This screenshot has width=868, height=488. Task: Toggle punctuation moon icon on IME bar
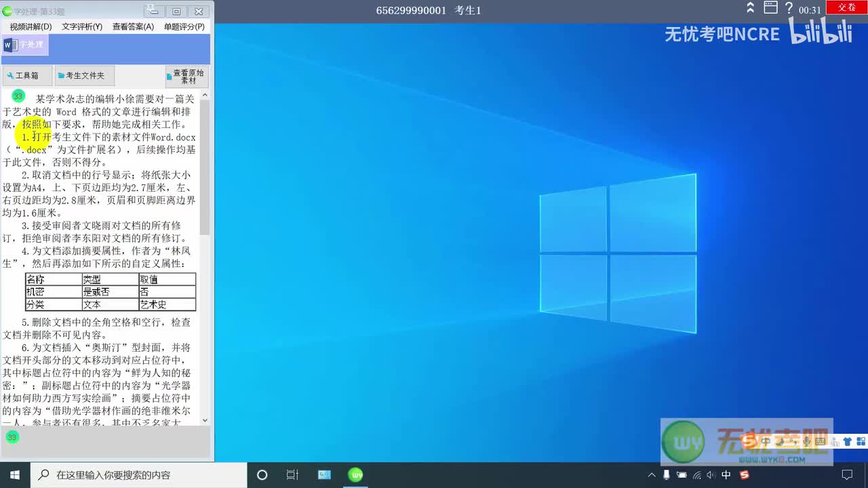tap(781, 442)
